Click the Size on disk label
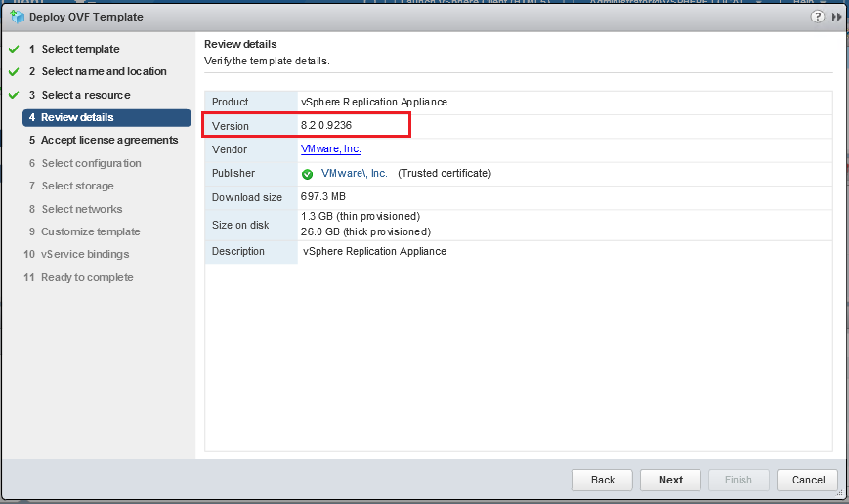 click(x=240, y=225)
